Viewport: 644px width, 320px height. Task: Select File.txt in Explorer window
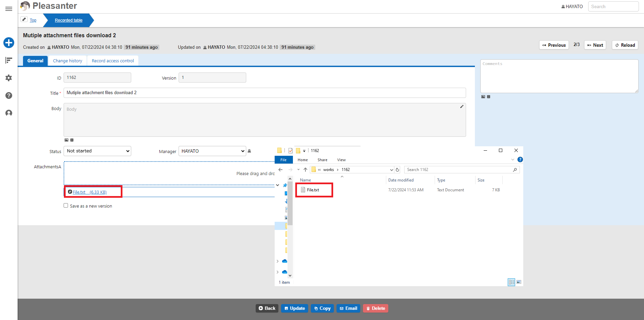(x=313, y=190)
